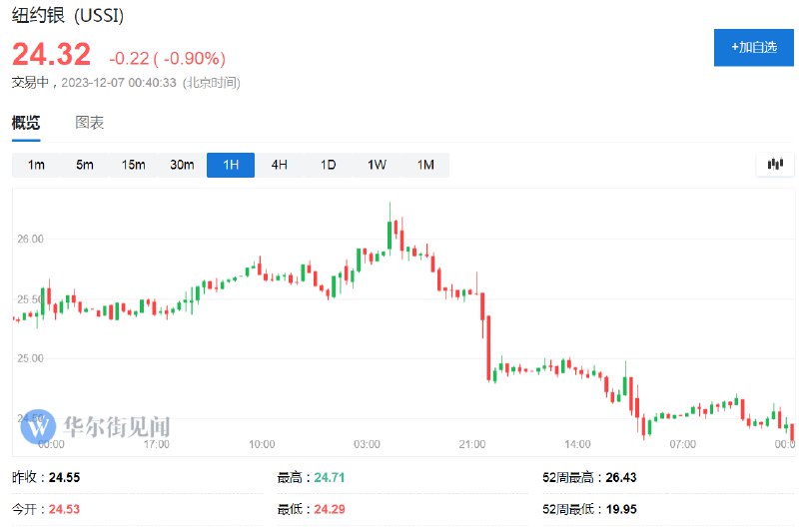
Task: Click the 21:00 time axis label
Action: [471, 444]
